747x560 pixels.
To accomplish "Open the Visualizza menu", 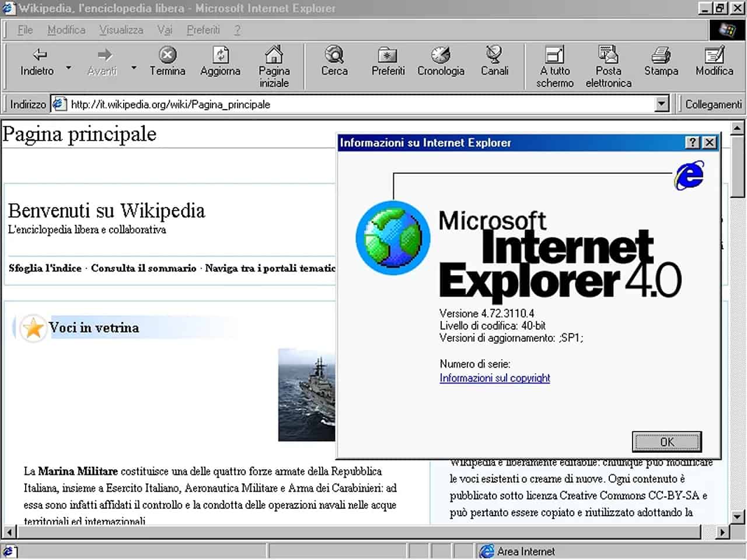I will (121, 30).
